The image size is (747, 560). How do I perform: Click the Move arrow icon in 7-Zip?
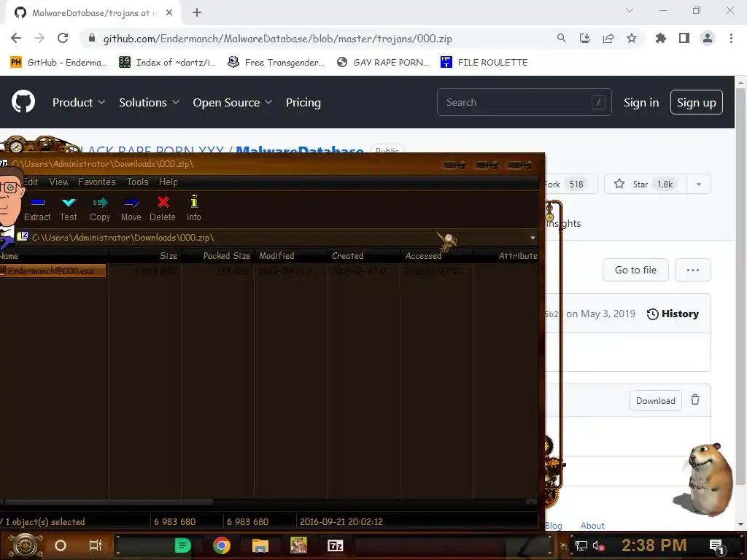131,203
